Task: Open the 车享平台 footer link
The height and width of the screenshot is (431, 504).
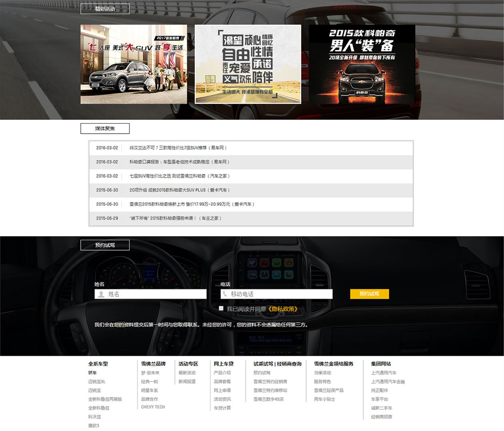Action: [x=380, y=399]
